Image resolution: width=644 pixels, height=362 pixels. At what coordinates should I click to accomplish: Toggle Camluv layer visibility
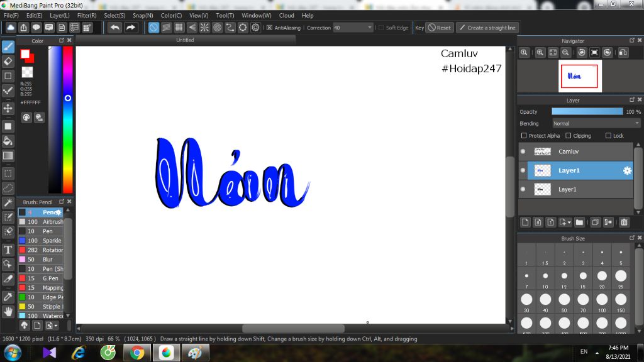(523, 151)
